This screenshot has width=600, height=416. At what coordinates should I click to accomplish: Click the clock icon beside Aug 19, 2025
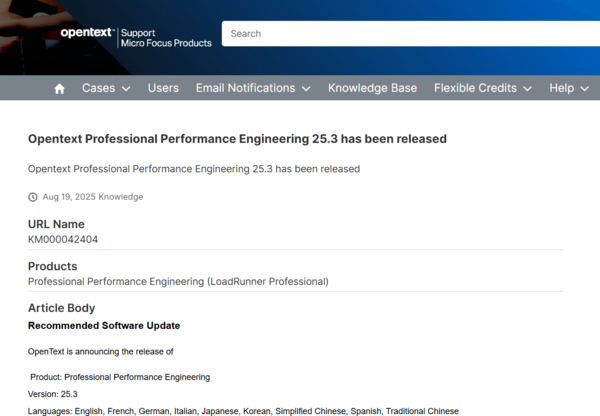pyautogui.click(x=33, y=197)
